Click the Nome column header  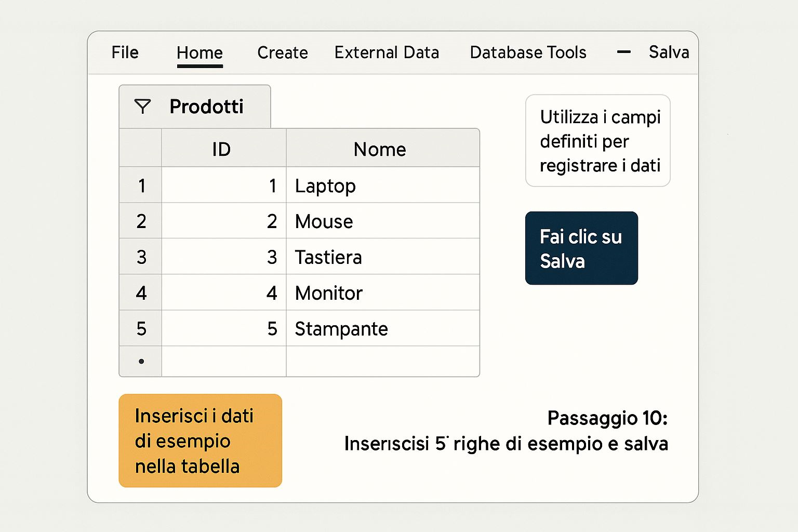(380, 150)
